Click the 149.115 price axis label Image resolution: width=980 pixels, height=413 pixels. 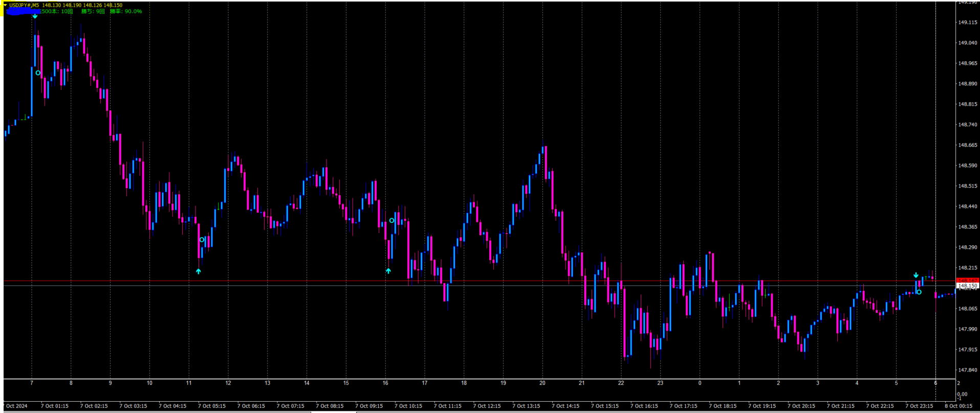968,22
